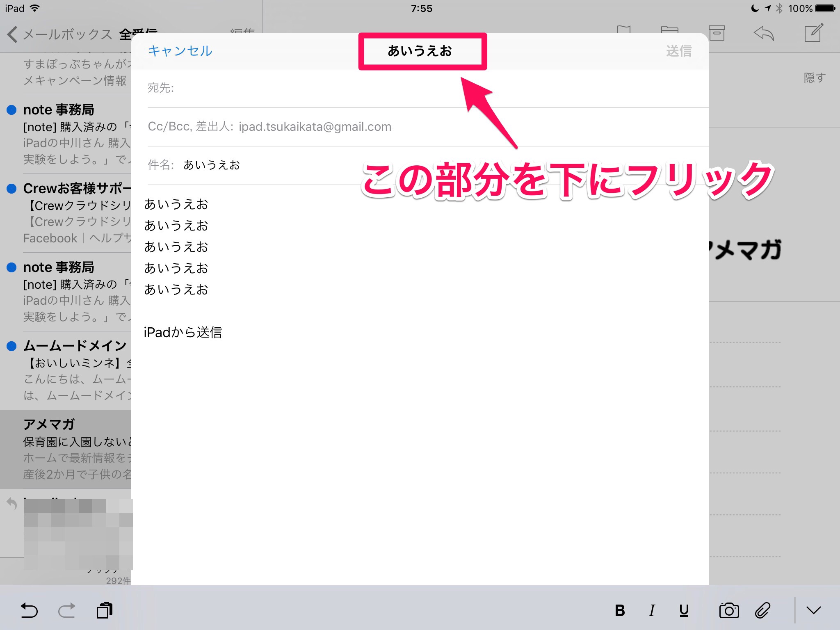Tap the camera insert-photo icon

(x=729, y=610)
